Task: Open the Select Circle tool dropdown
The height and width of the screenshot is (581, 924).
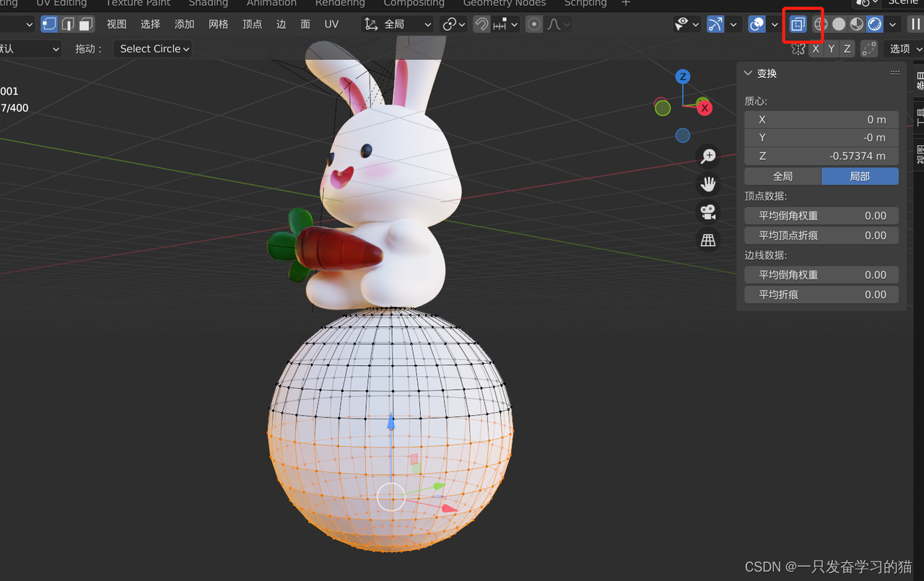Action: tap(152, 48)
